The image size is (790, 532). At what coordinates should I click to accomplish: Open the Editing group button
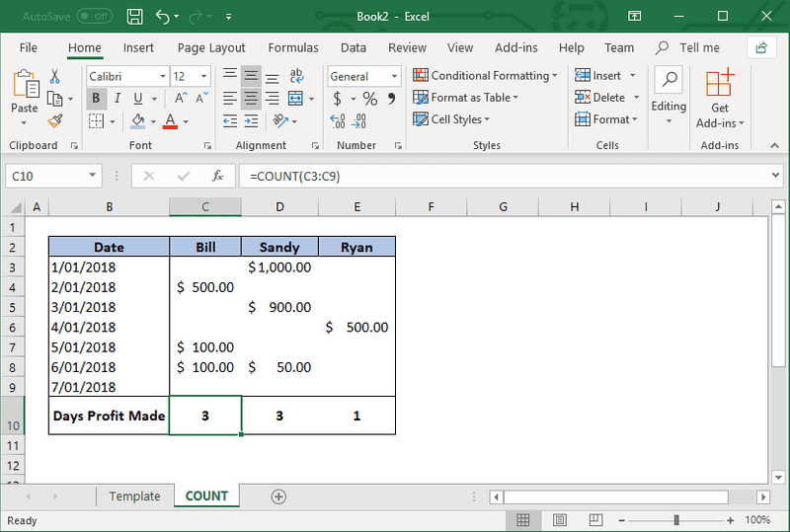click(x=669, y=96)
